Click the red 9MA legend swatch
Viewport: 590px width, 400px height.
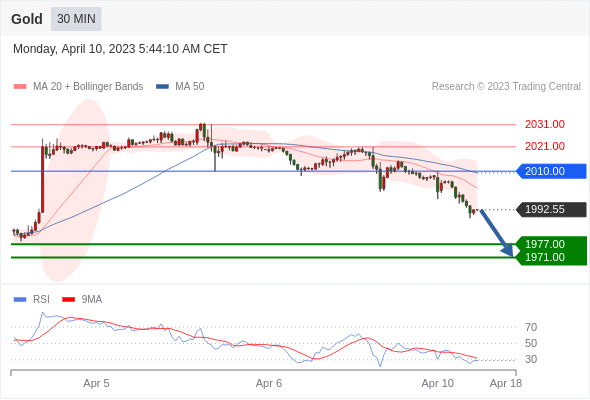tap(68, 300)
